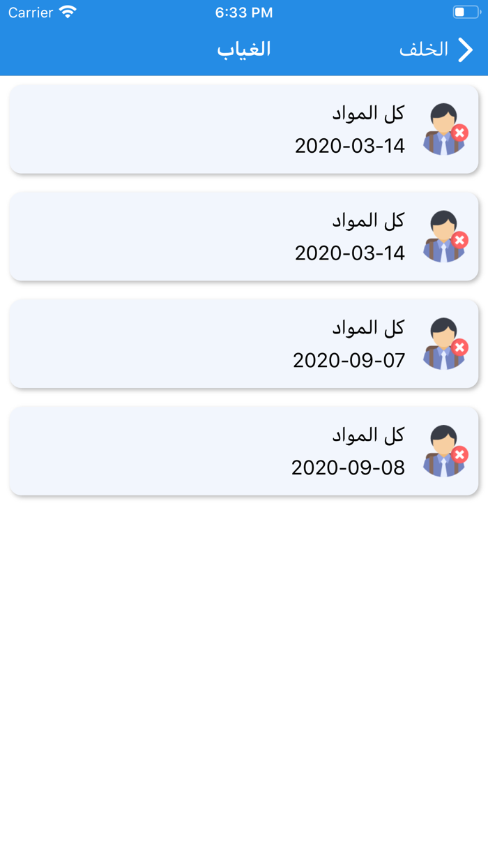Select كل المواد label above 2020-09-08

pyautogui.click(x=368, y=435)
